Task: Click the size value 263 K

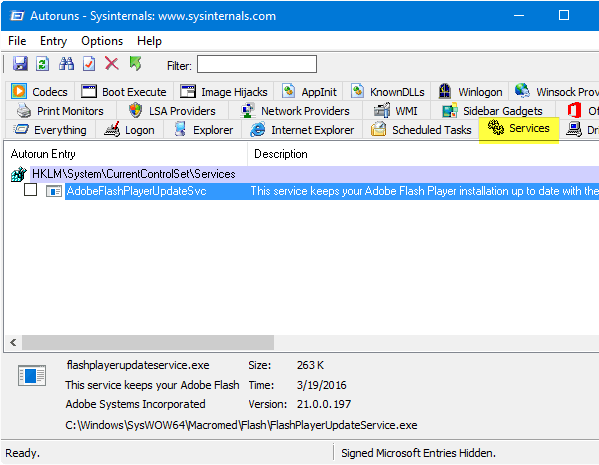Action: tap(310, 365)
